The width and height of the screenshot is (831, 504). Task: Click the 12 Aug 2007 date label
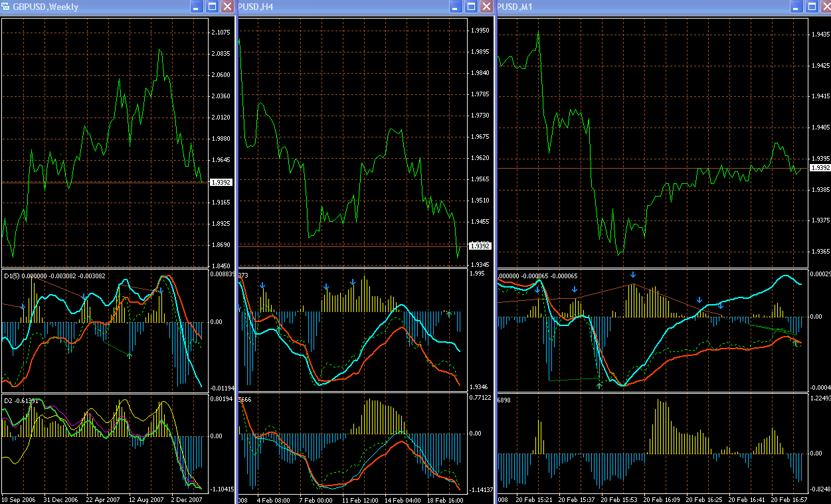146,499
